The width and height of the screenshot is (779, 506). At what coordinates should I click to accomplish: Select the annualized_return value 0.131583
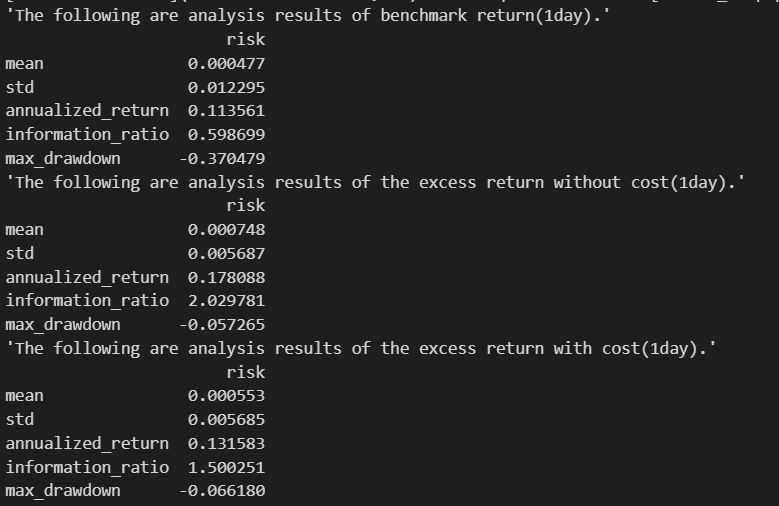point(227,443)
